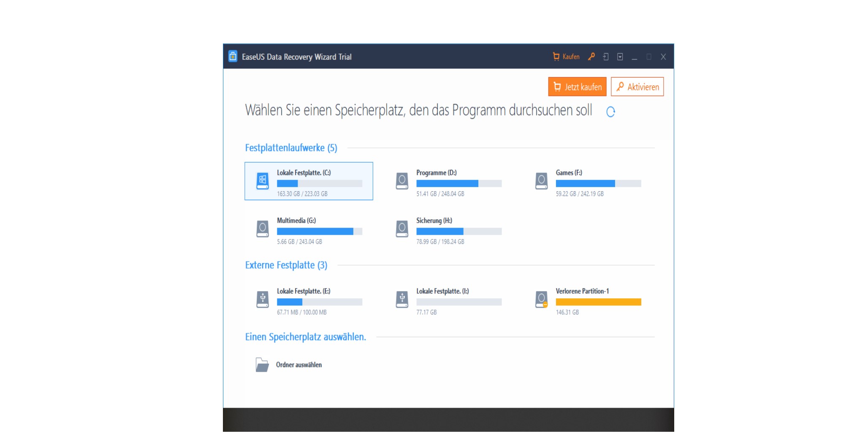Click the Ordner auswählen folder icon

pos(262,365)
